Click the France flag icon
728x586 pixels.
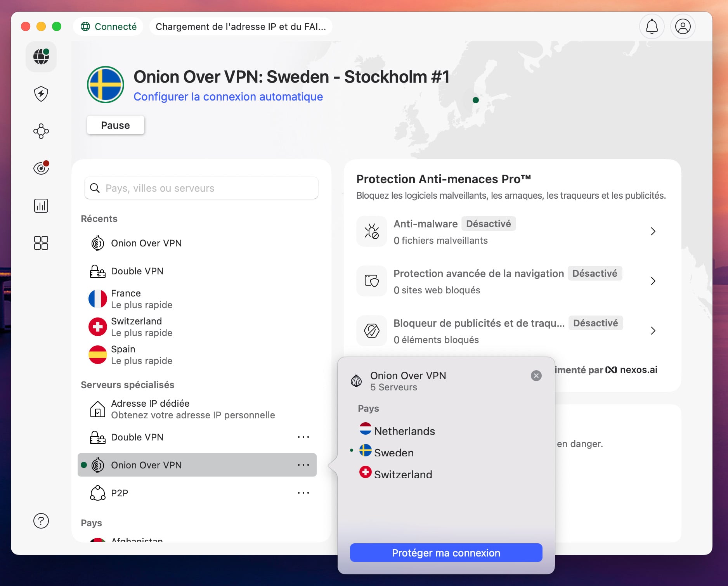(98, 299)
